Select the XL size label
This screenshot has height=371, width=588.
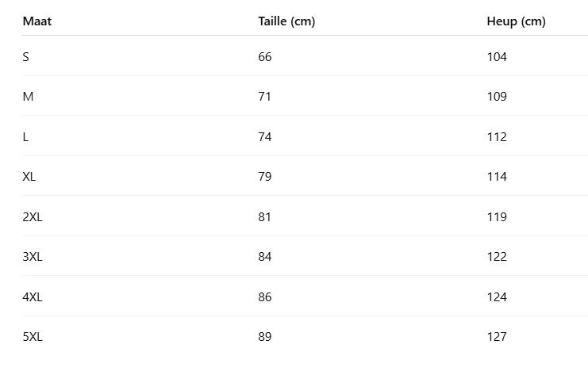click(29, 177)
